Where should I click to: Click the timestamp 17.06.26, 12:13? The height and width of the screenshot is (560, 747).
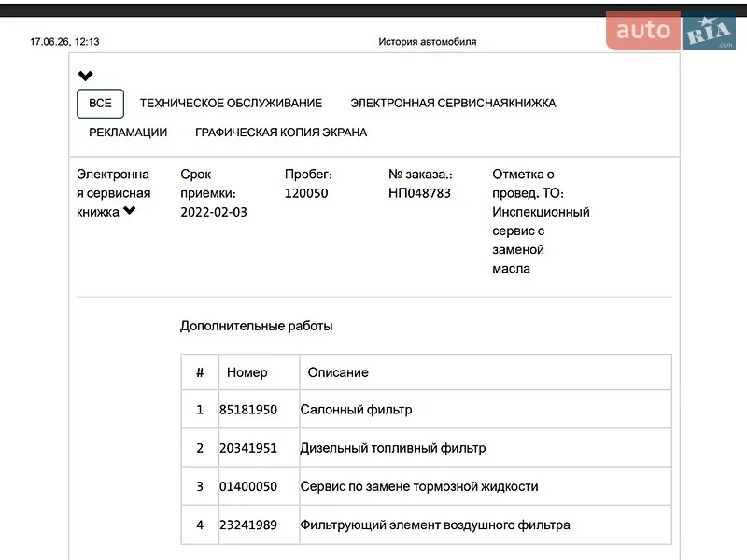tap(64, 41)
